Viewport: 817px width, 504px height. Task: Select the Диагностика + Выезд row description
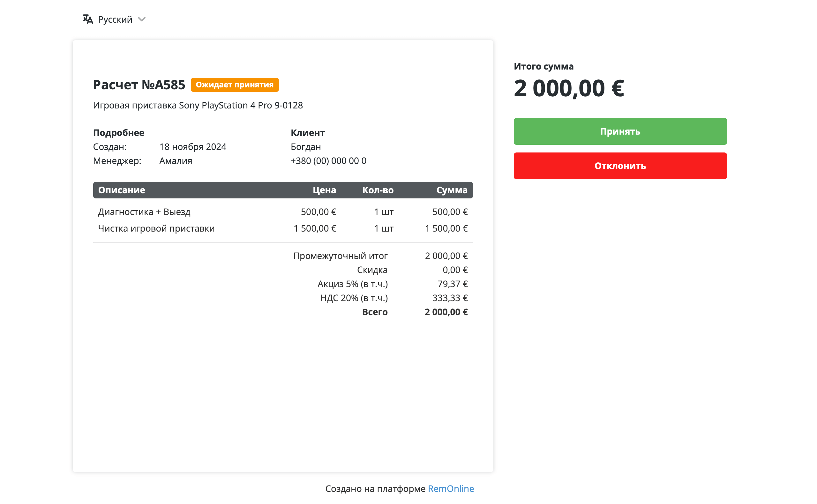144,212
